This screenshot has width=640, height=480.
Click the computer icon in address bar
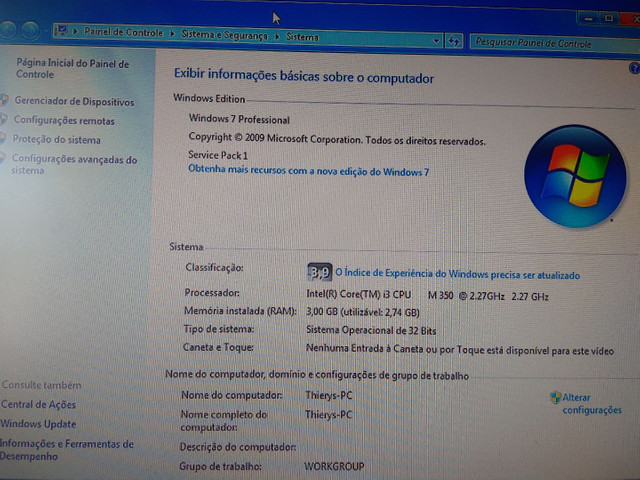click(x=61, y=31)
